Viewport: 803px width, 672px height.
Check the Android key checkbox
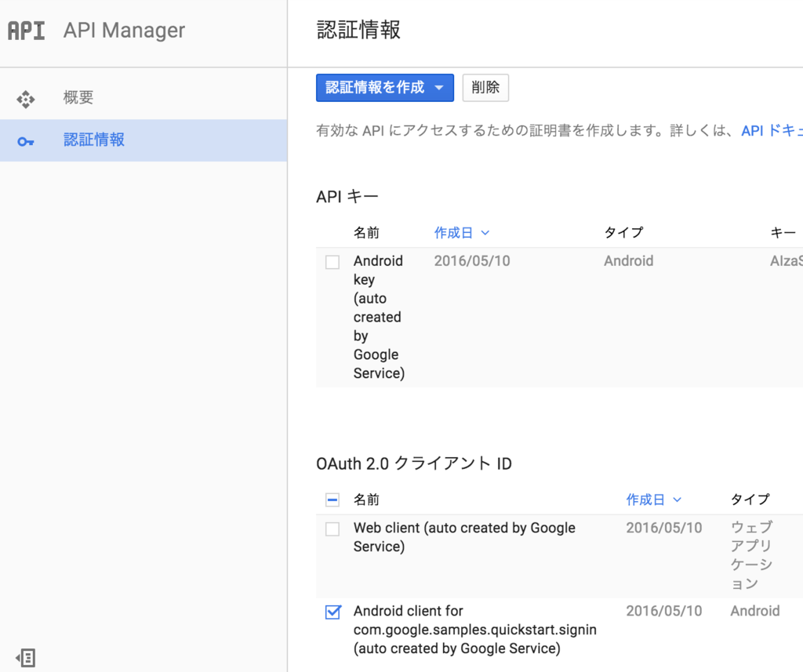coord(332,262)
